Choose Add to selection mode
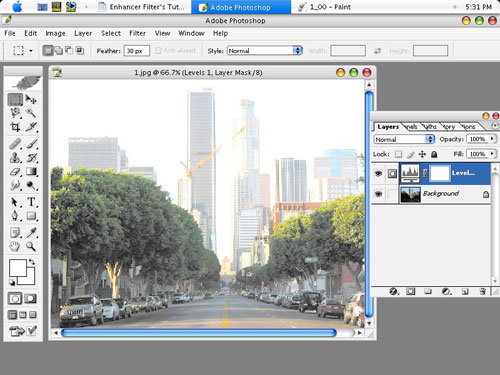This screenshot has height=375, width=500. [x=58, y=51]
